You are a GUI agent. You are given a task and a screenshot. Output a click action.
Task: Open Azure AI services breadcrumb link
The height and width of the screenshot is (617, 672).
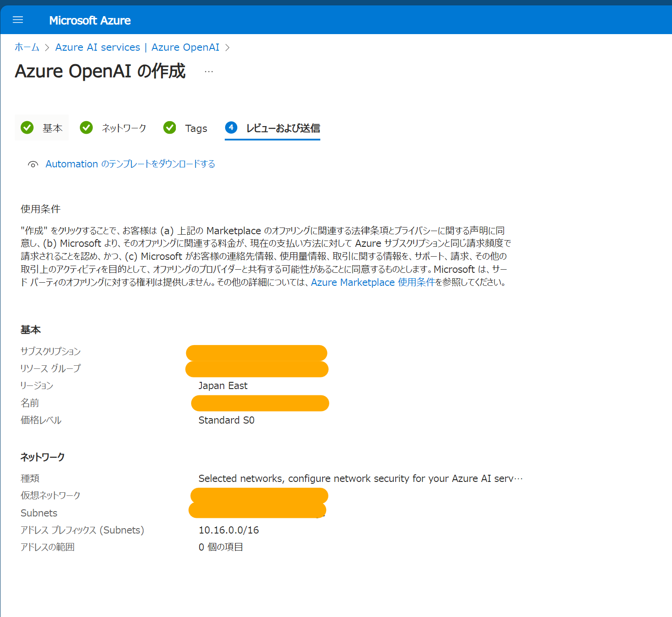coord(98,47)
